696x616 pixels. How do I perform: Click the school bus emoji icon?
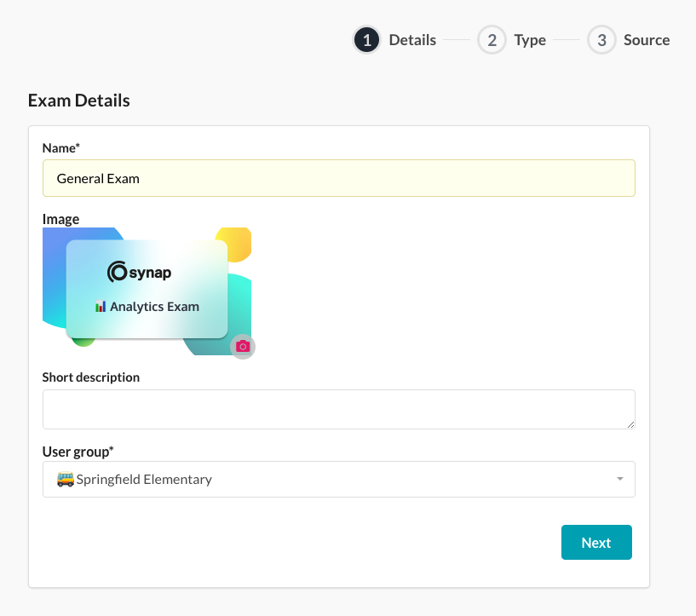[66, 479]
